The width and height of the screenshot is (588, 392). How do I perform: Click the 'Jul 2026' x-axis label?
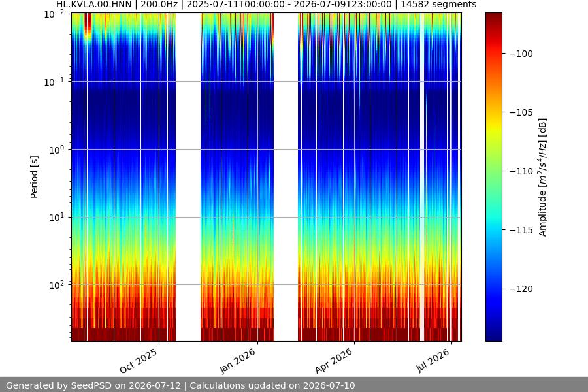tap(433, 360)
